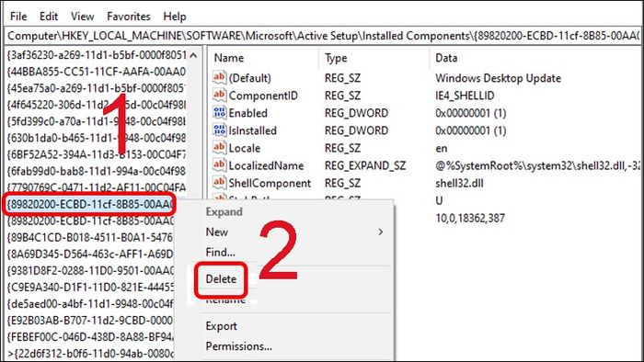The height and width of the screenshot is (362, 644).
Task: Select the IsInstalled value name
Action: click(253, 130)
